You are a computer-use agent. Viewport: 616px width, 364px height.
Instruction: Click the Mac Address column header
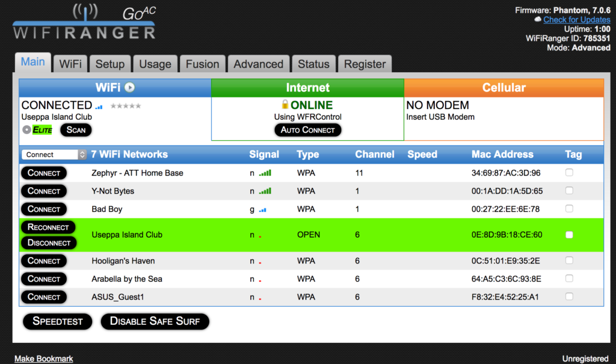pos(502,155)
